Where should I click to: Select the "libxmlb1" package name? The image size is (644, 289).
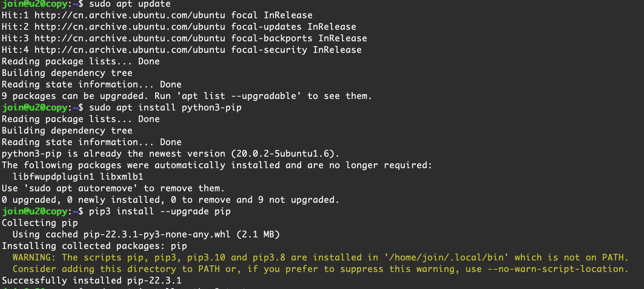click(x=122, y=177)
